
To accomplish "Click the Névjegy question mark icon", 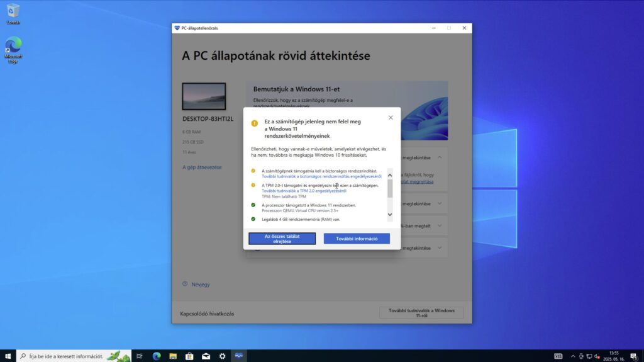I will click(185, 284).
